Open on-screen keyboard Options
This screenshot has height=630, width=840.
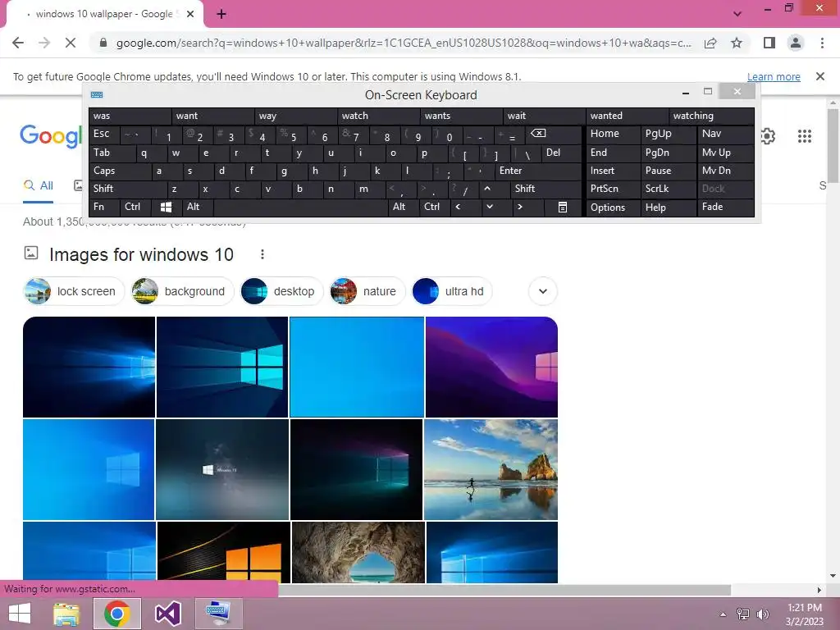coord(614,208)
